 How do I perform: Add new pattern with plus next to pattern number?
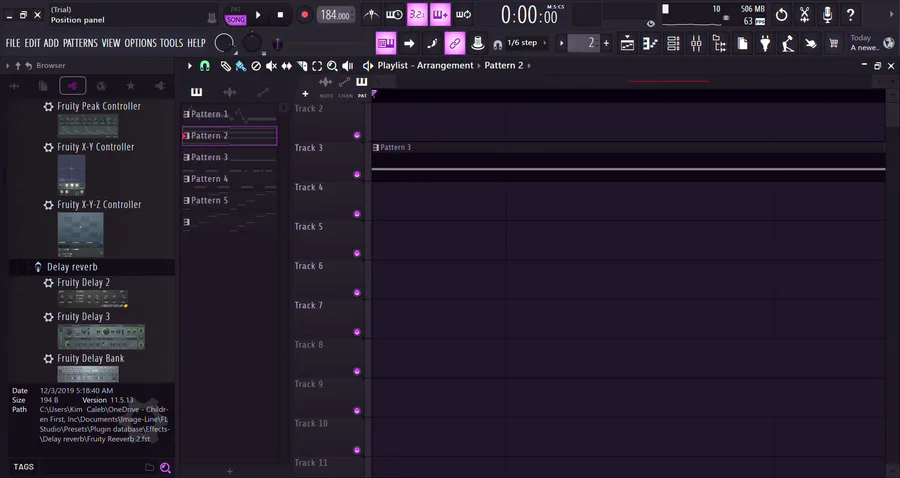coord(606,43)
